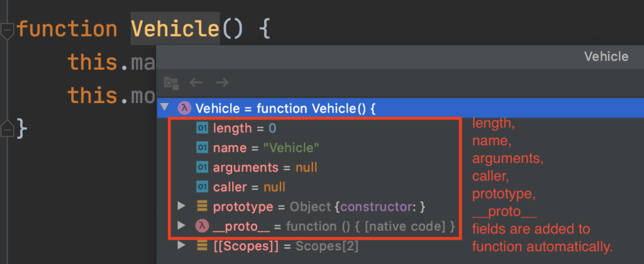Expand the prototype node
The image size is (644, 264).
pyautogui.click(x=182, y=206)
